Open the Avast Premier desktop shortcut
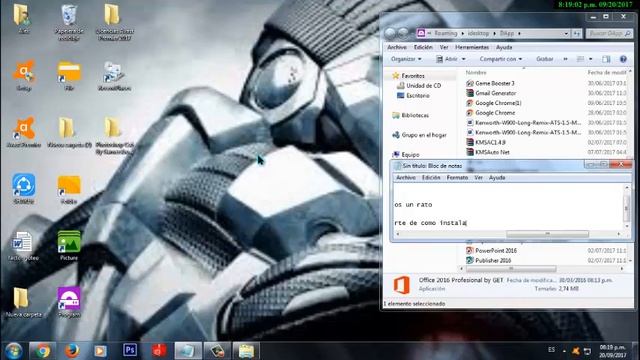640x360 pixels. click(x=24, y=132)
